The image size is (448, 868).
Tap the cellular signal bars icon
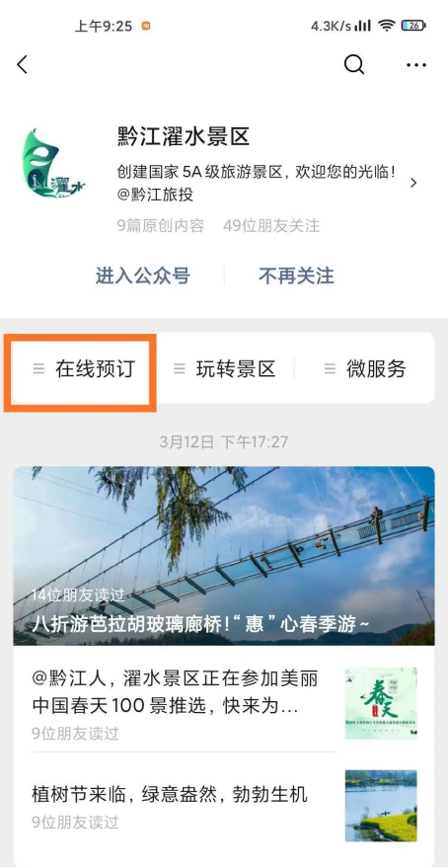click(x=363, y=26)
